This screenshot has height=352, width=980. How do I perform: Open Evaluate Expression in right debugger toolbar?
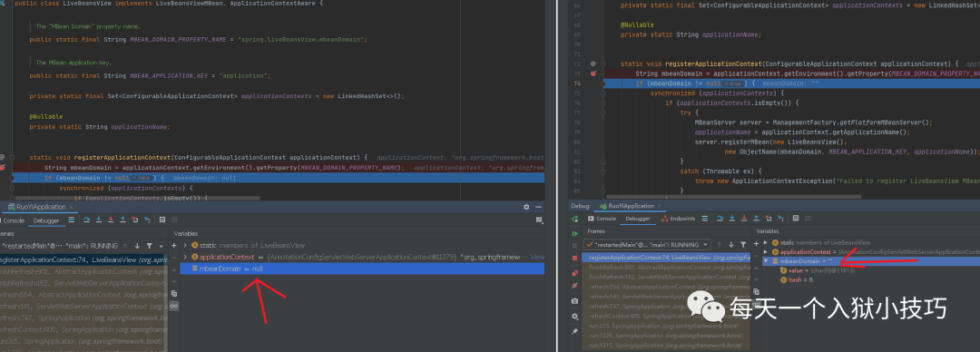pyautogui.click(x=796, y=219)
